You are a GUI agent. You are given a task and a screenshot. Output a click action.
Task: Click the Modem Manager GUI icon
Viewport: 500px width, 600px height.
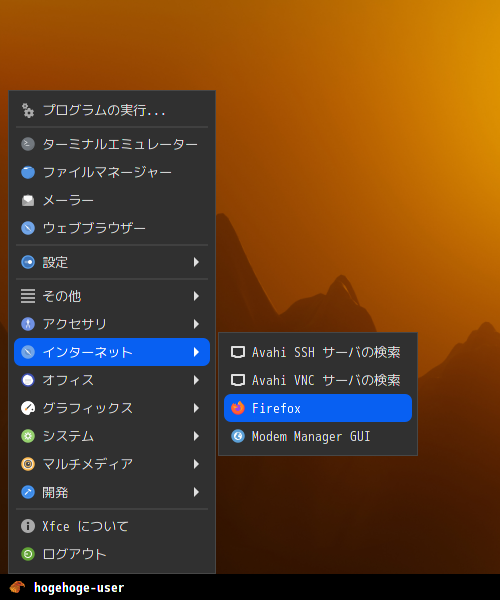(x=238, y=436)
